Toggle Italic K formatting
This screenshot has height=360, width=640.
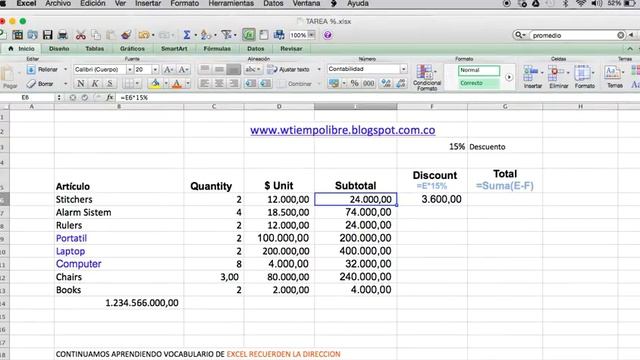[95, 84]
